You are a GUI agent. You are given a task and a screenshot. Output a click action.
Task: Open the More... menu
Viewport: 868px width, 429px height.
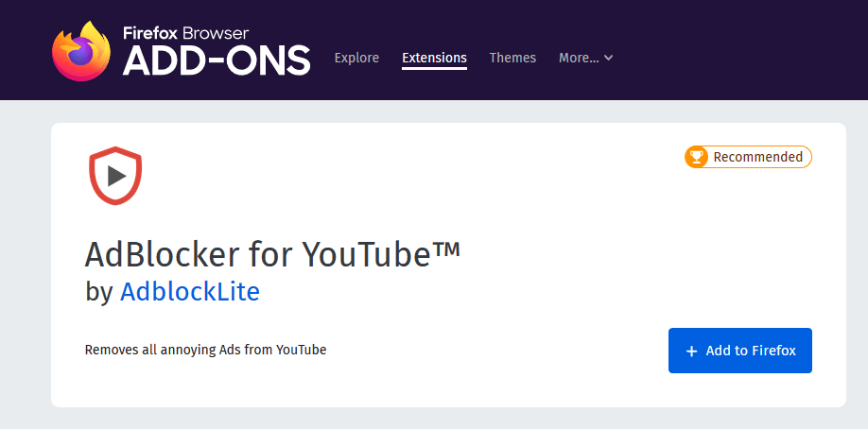click(x=579, y=58)
